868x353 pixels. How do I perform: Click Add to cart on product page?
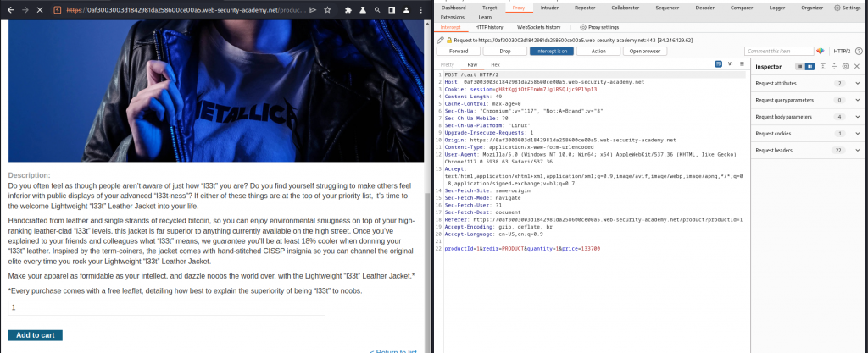coord(36,335)
